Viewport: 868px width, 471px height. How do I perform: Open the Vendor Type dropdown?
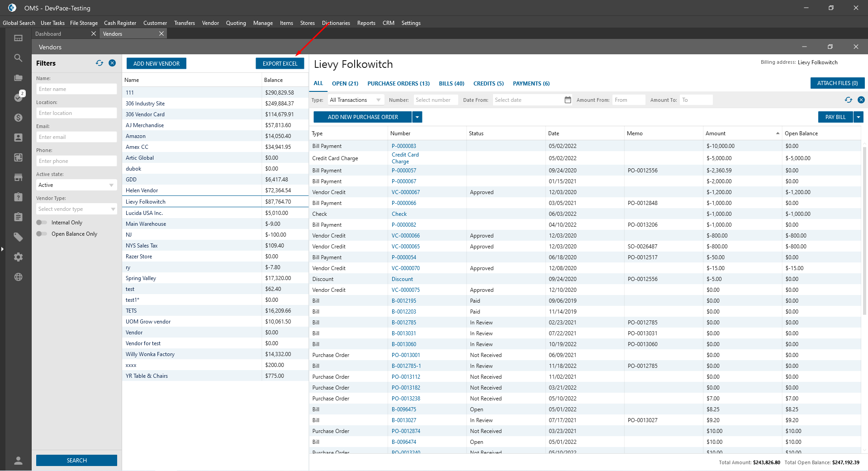pos(113,209)
